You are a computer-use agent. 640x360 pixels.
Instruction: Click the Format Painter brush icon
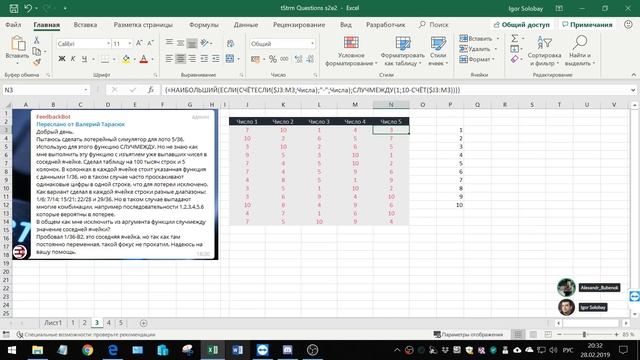click(x=37, y=62)
